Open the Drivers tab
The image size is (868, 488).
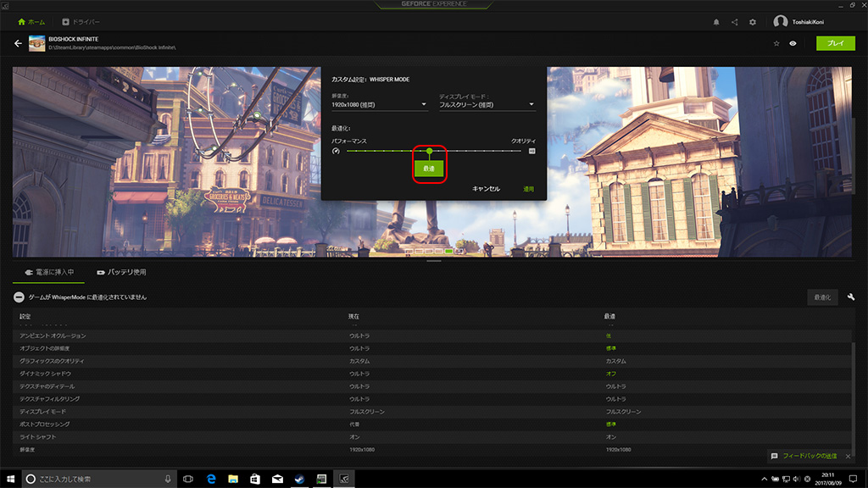coord(81,22)
